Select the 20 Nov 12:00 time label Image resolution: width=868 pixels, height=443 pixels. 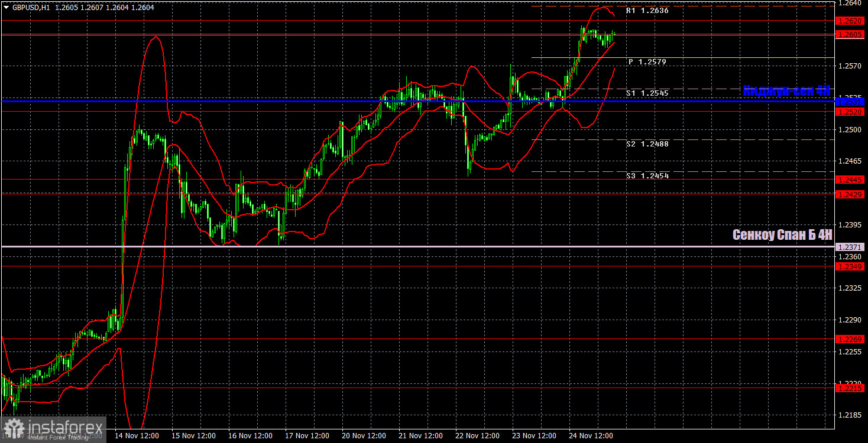pyautogui.click(x=364, y=436)
